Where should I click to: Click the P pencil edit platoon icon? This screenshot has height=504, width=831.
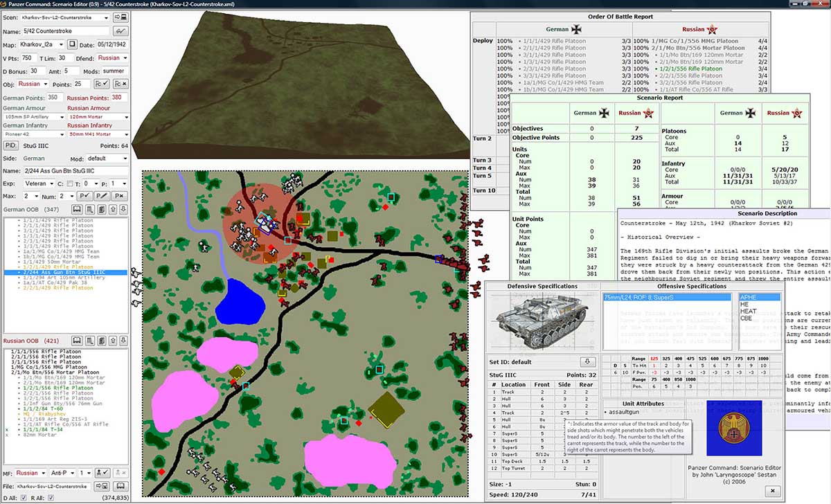102,196
